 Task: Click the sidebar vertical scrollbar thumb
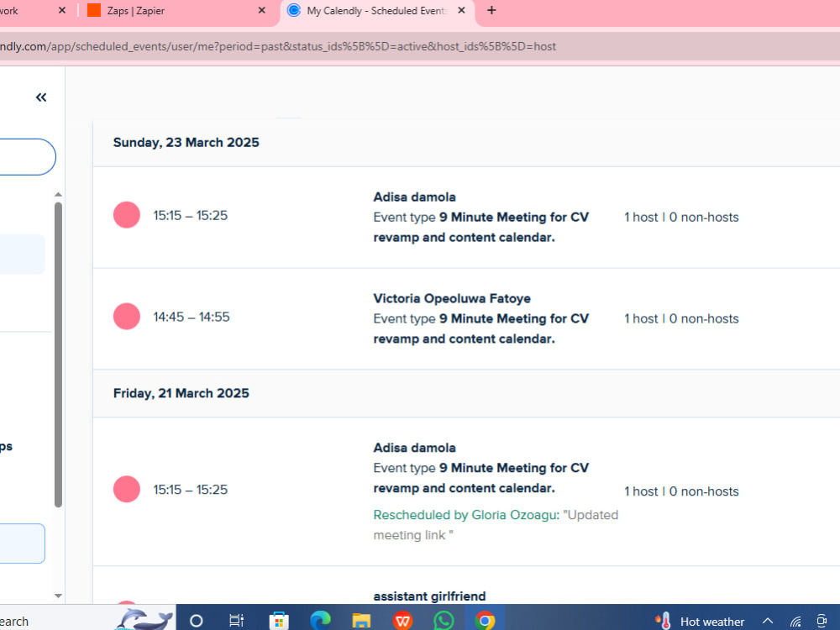[x=59, y=354]
